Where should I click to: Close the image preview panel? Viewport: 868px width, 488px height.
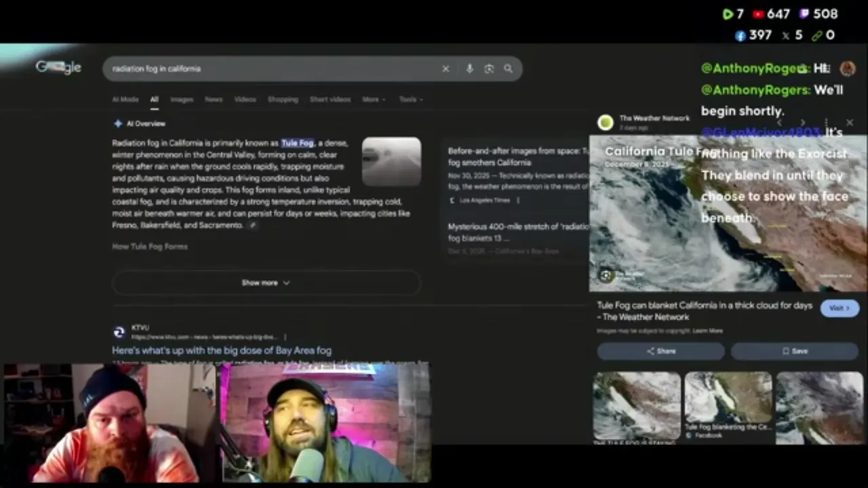[x=850, y=123]
